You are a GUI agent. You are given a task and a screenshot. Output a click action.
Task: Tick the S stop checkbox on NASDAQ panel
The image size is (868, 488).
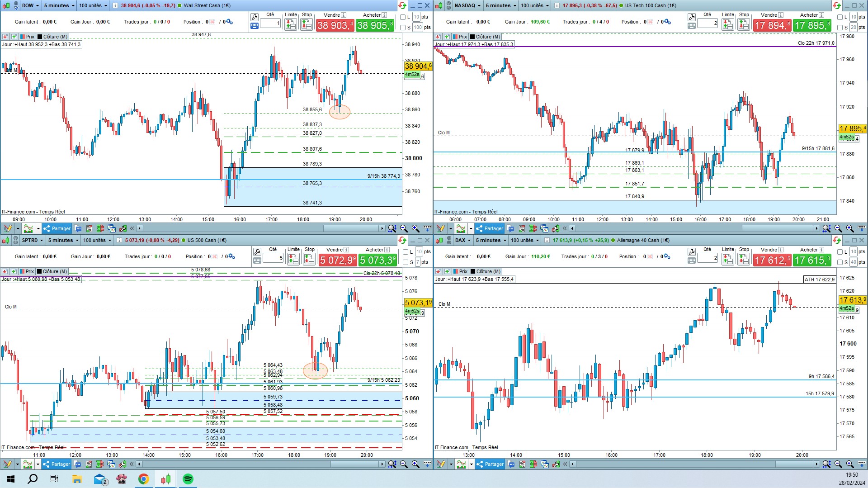[840, 28]
